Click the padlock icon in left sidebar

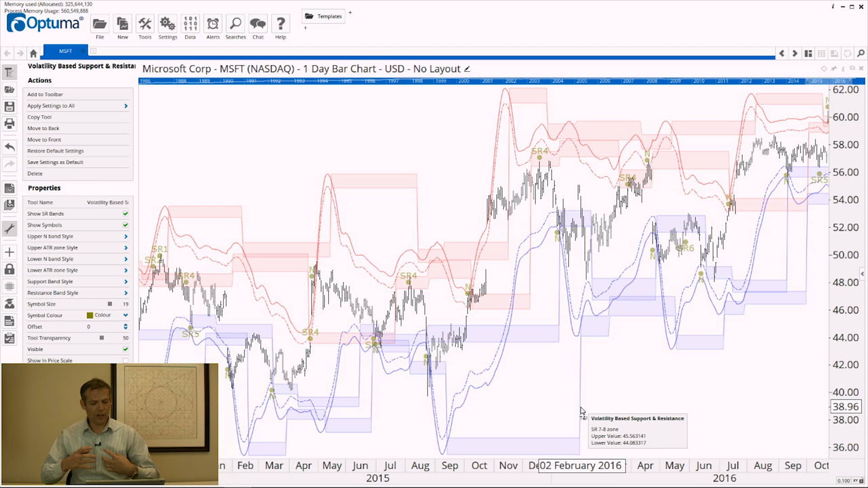point(9,269)
